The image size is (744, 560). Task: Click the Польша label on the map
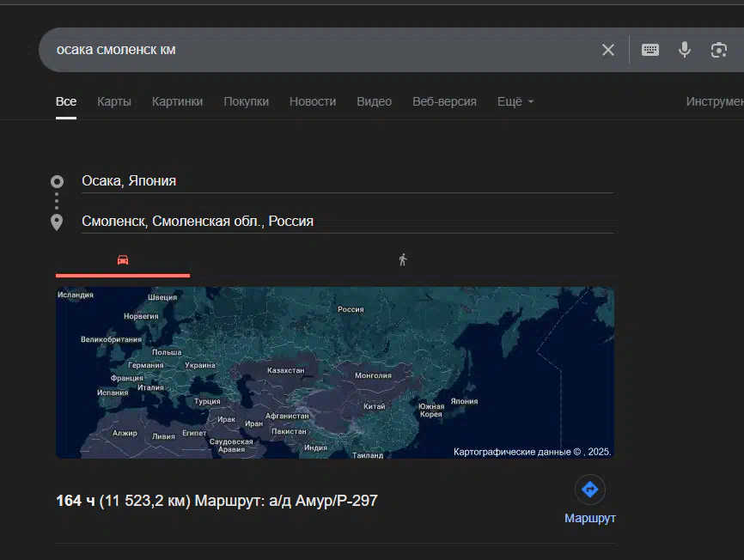pyautogui.click(x=167, y=352)
